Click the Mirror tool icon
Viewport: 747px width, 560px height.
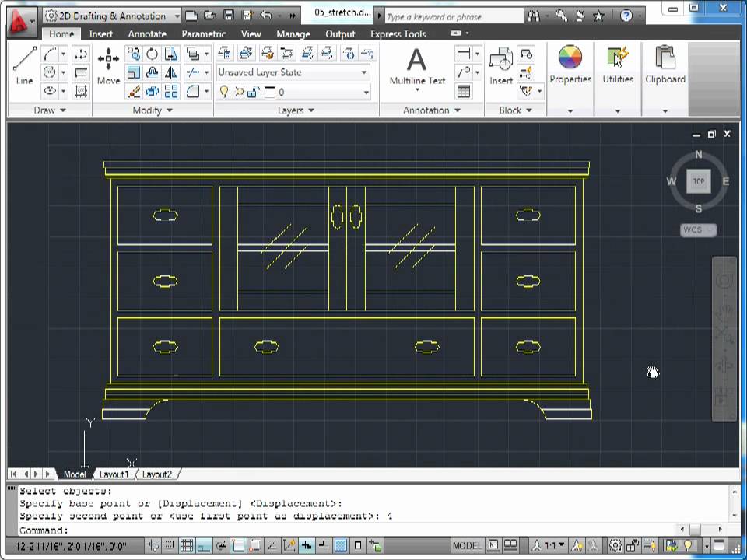pyautogui.click(x=170, y=72)
